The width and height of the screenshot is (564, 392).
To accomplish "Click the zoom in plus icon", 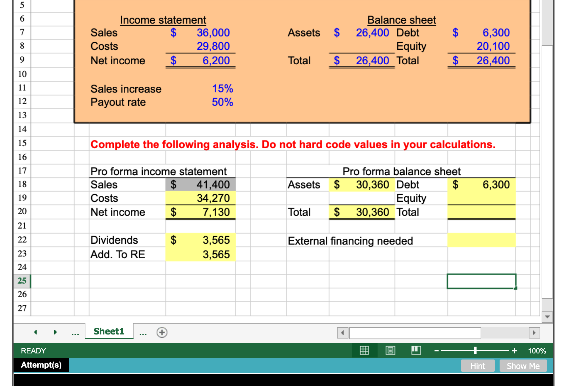I will 515,351.
